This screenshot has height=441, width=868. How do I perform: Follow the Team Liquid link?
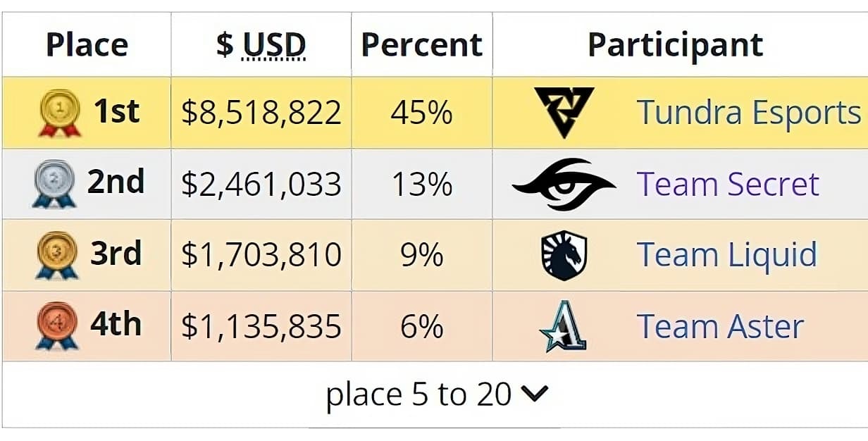[x=726, y=255]
